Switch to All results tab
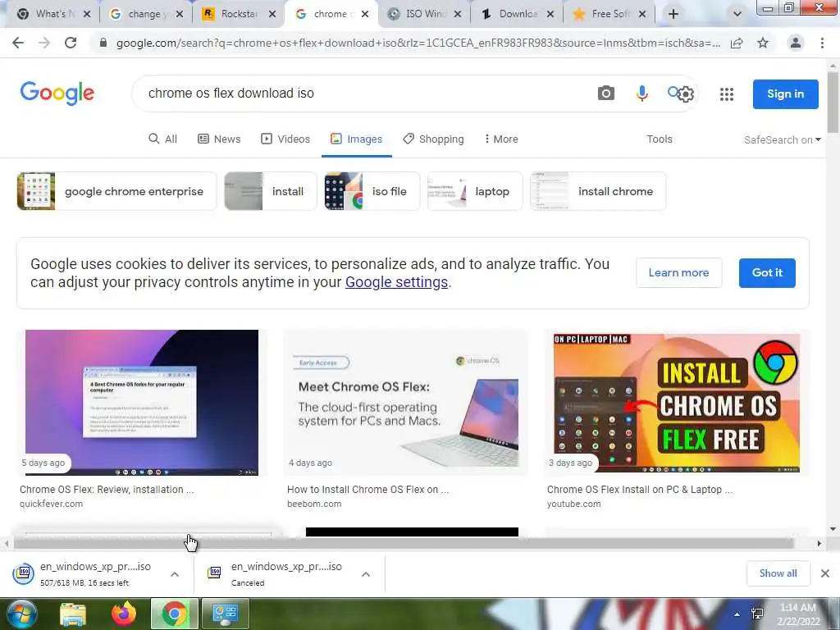840x630 pixels. point(162,139)
